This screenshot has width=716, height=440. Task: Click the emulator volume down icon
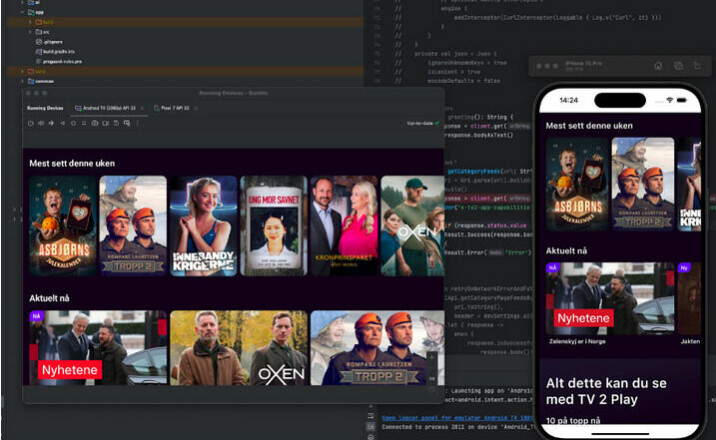(51, 123)
